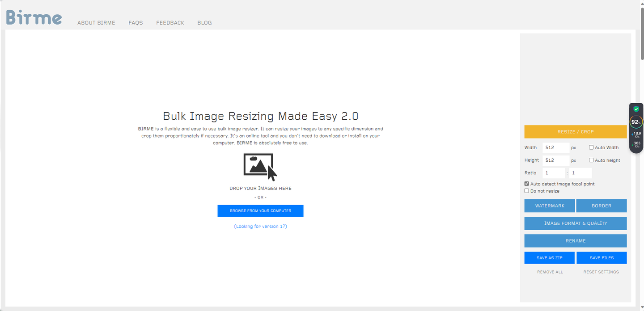
Task: Click the image drop zone icon
Action: click(x=260, y=167)
